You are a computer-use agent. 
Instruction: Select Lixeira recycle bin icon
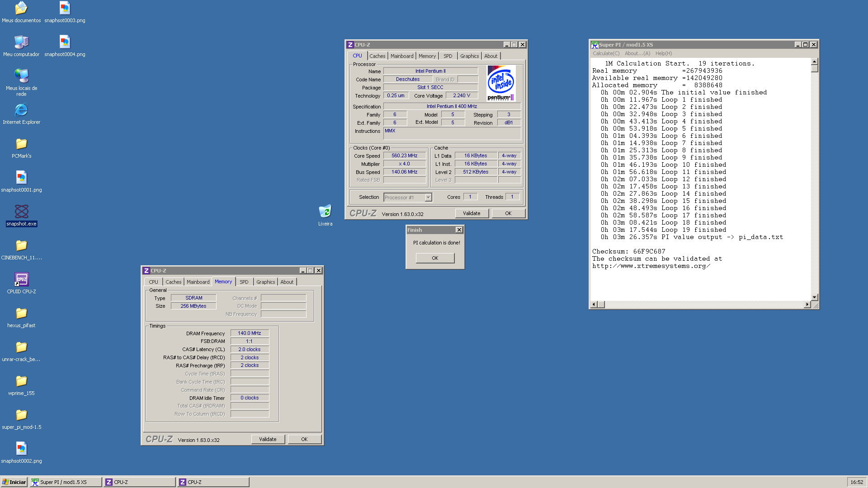325,211
